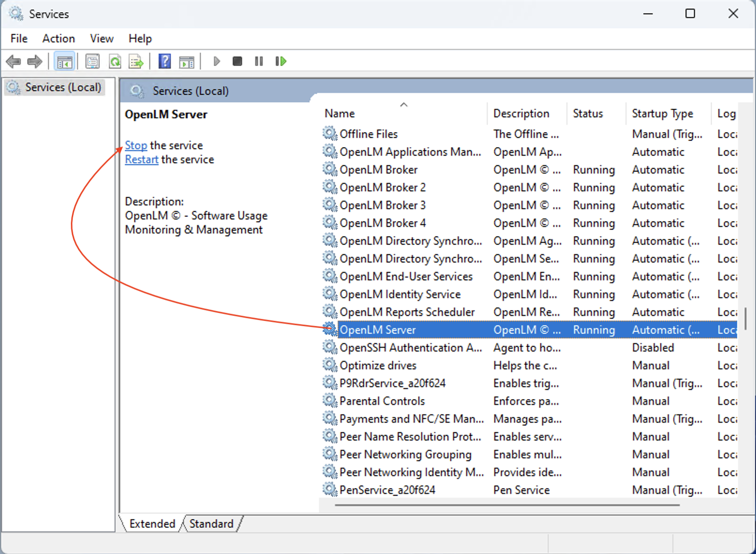756x554 pixels.
Task: Open the Action menu
Action: pyautogui.click(x=58, y=38)
